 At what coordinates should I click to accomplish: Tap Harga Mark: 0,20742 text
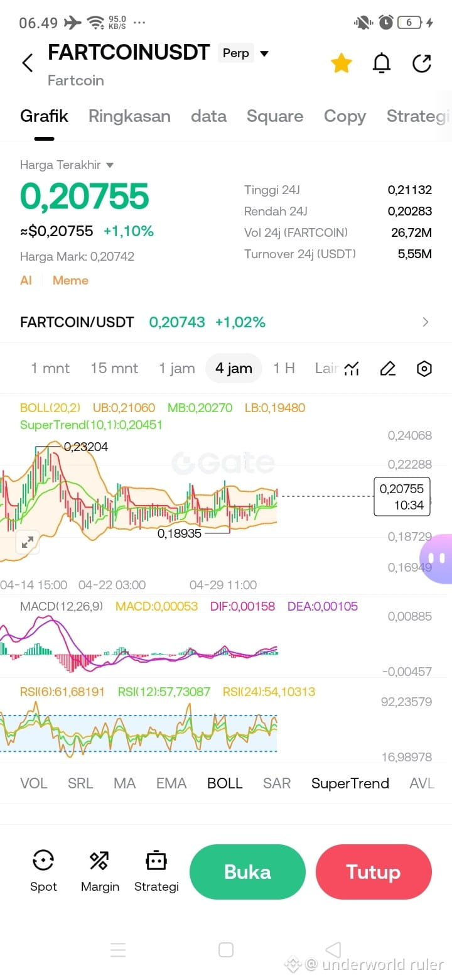[77, 256]
